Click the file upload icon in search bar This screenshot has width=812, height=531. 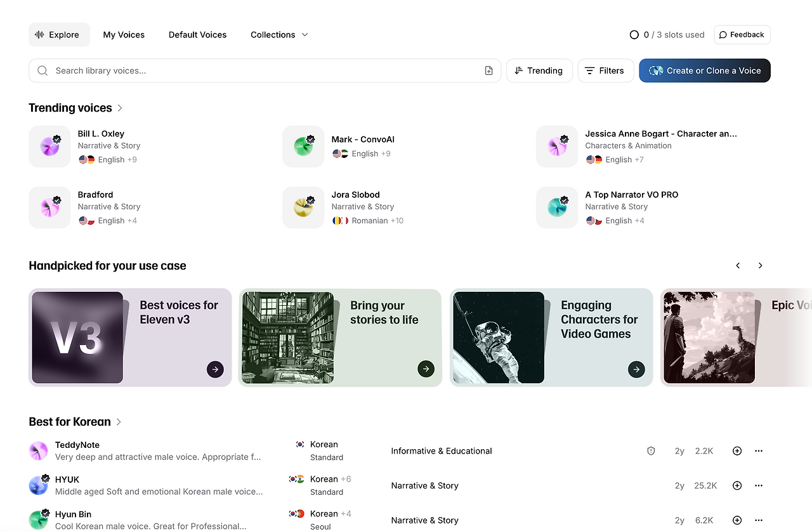(488, 71)
